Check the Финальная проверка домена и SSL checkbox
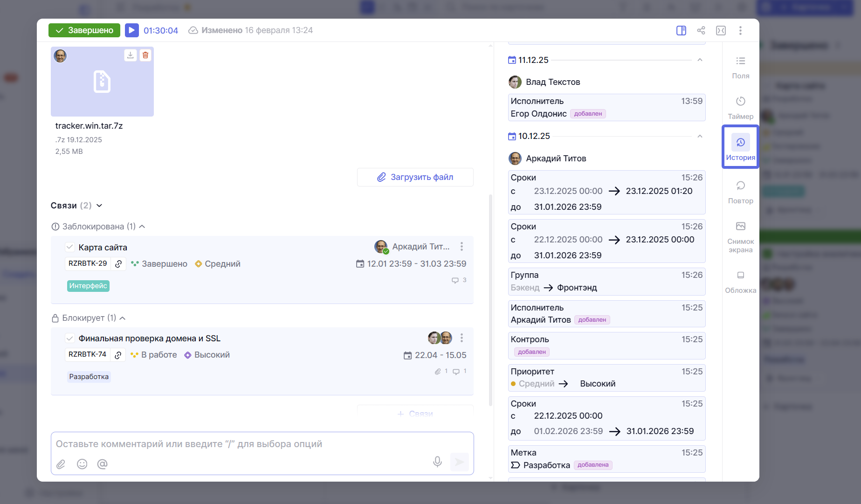The height and width of the screenshot is (504, 861). [69, 338]
